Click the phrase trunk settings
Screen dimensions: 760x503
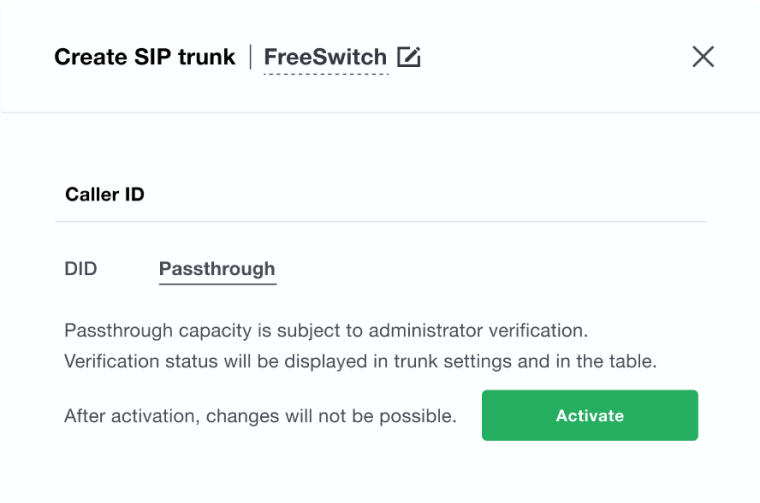coord(463,361)
